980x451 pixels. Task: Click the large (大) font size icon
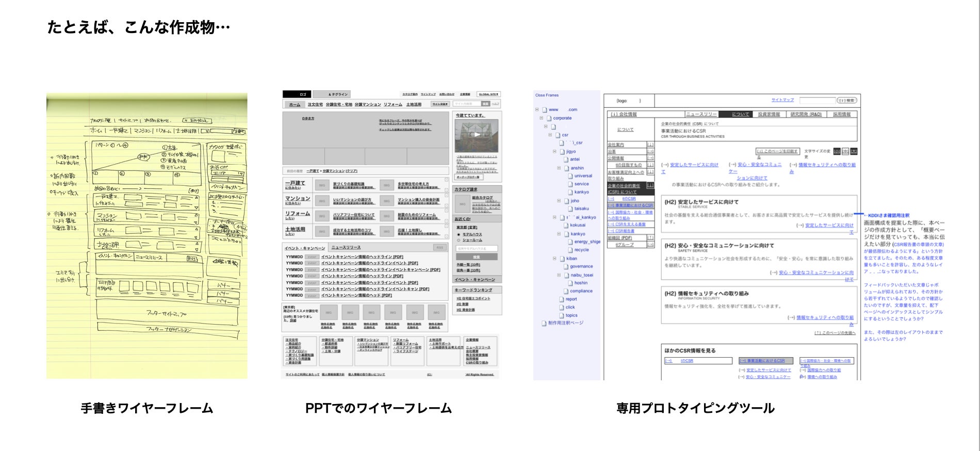pos(854,151)
